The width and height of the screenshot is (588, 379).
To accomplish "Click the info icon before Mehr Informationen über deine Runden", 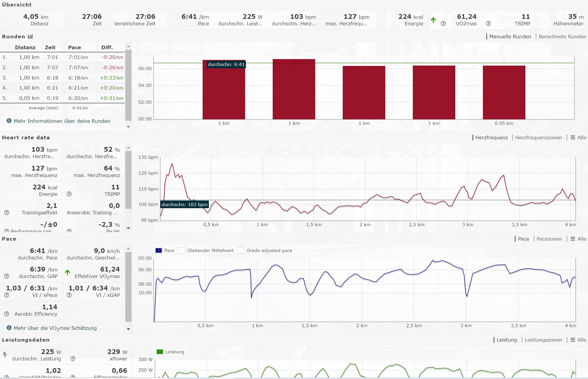I will (9, 121).
